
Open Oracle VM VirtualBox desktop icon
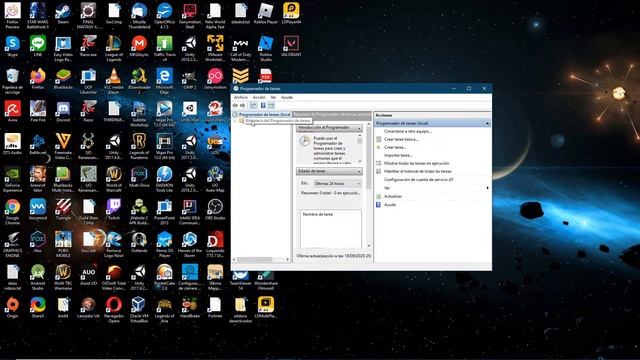139,309
